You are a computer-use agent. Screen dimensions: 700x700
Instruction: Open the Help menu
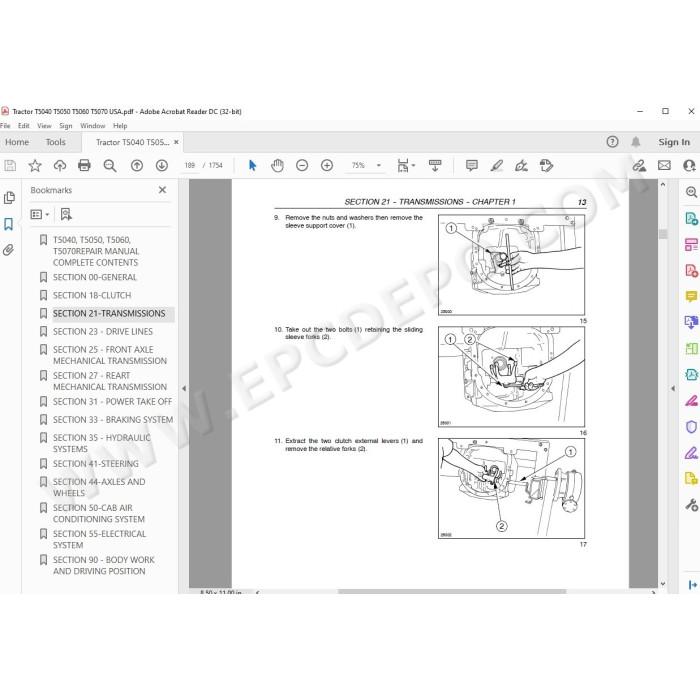[120, 126]
